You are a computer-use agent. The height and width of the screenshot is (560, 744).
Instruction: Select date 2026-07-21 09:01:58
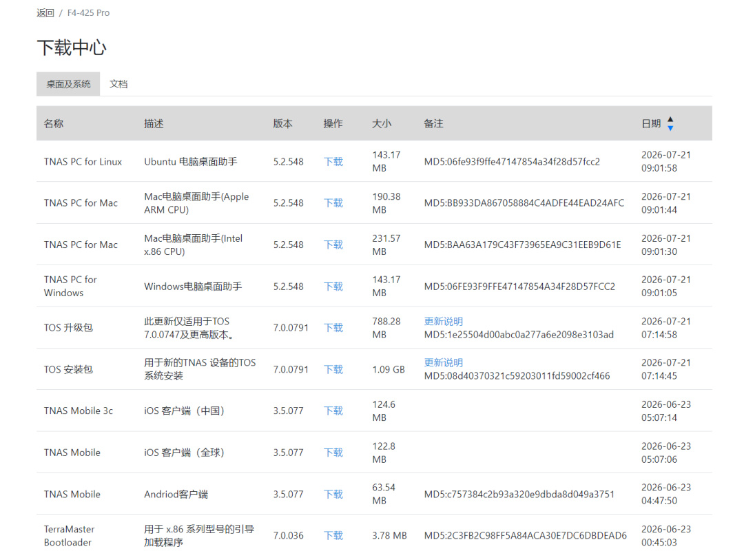click(x=666, y=161)
